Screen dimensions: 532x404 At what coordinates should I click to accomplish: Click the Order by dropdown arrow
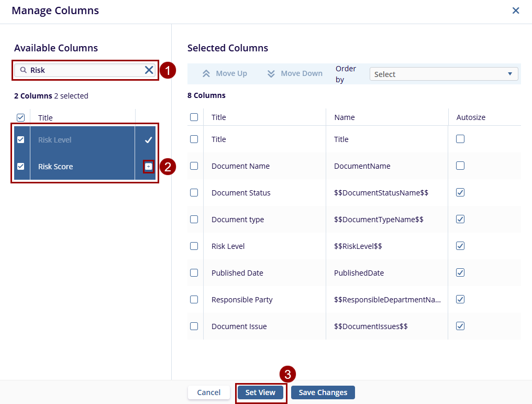tap(510, 74)
